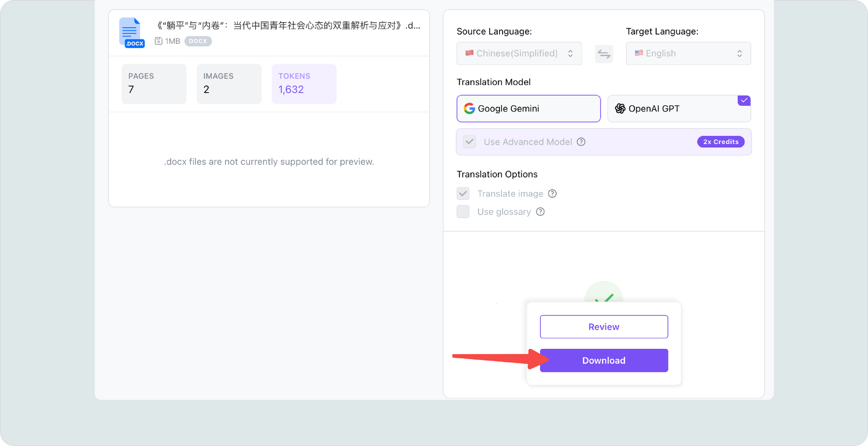Open the Target Language dropdown
This screenshot has width=868, height=446.
tap(688, 53)
